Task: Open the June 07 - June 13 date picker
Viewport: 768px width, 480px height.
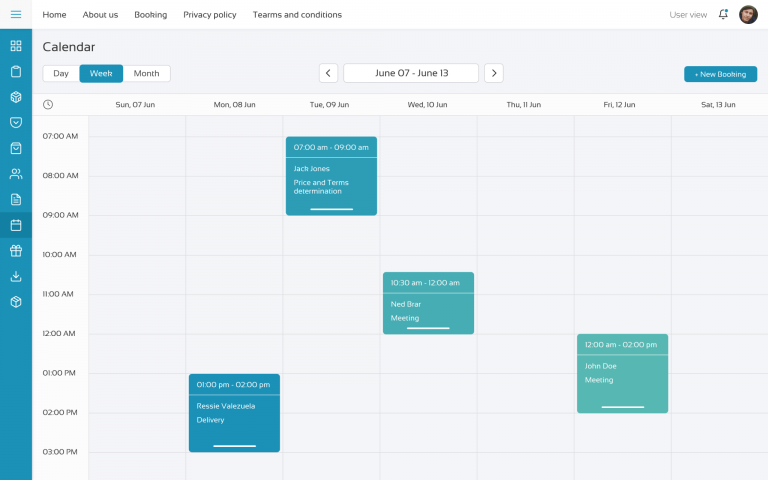Action: click(x=411, y=73)
